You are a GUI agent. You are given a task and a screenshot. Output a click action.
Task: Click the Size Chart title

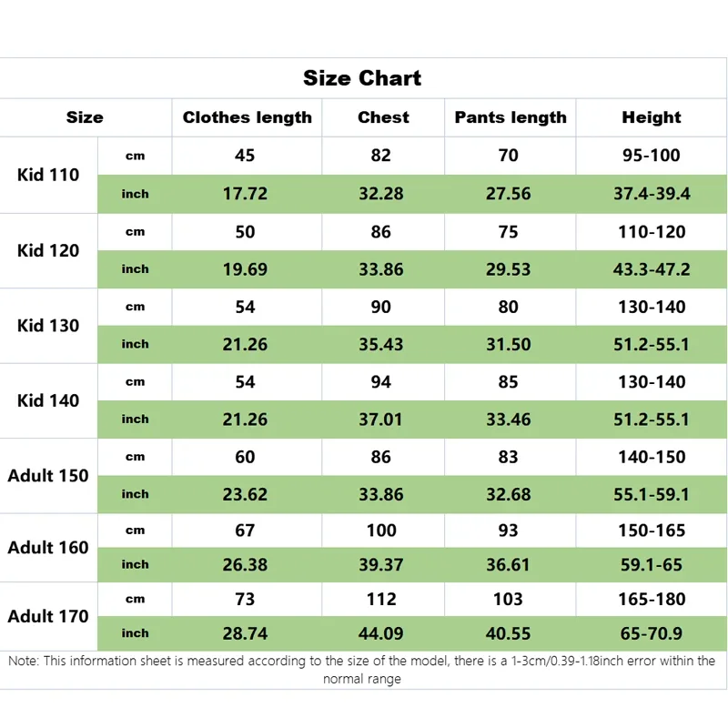362,78
